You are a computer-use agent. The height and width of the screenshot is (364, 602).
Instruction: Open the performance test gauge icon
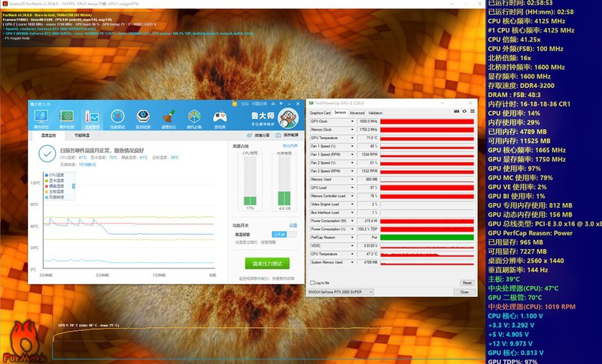(118, 117)
